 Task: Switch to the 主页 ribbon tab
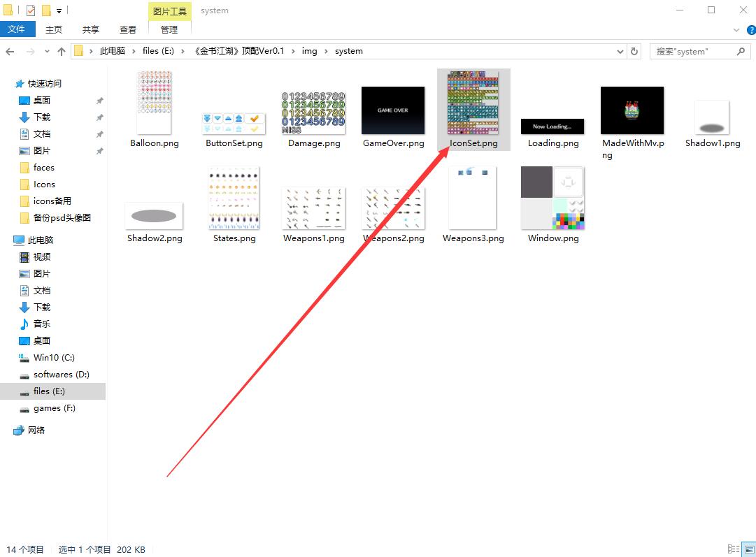(x=54, y=30)
